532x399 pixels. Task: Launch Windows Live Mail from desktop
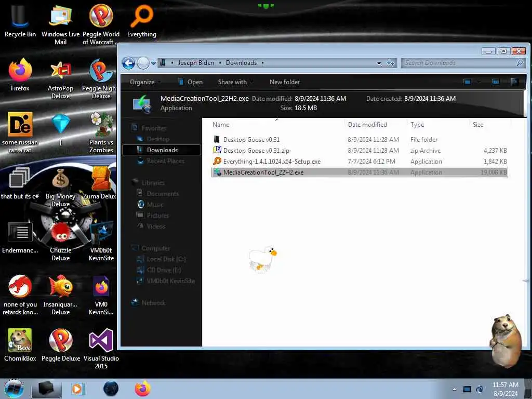(60, 24)
